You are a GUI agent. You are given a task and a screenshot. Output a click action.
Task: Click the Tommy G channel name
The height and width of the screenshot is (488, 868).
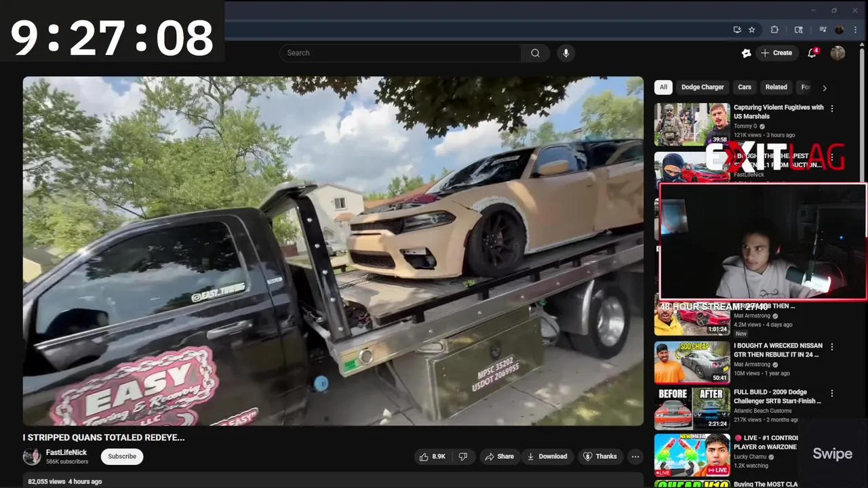click(745, 126)
